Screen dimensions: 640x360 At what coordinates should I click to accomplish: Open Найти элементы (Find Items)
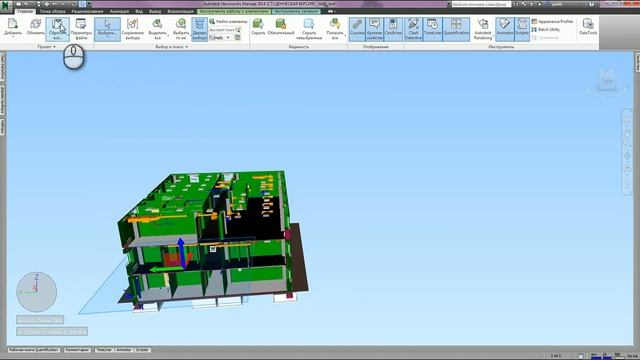click(x=228, y=21)
